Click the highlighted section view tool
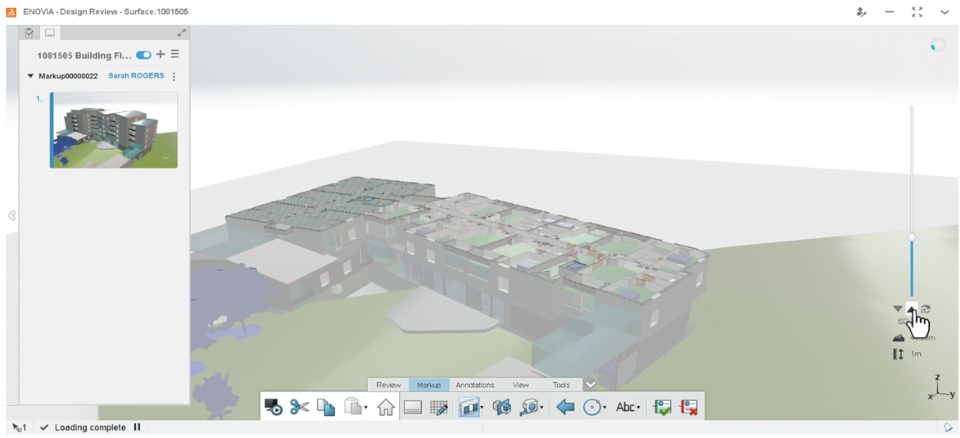The height and width of the screenshot is (438, 960). (x=469, y=407)
